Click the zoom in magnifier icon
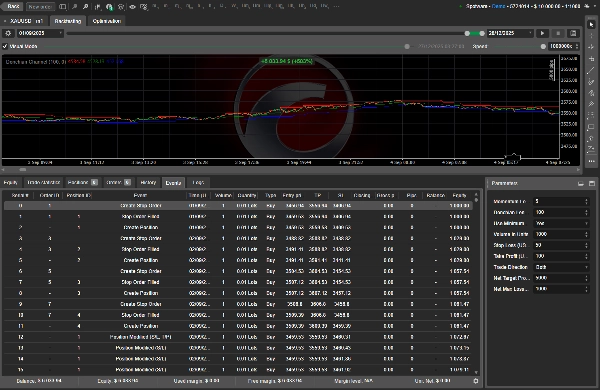Image resolution: width=600 pixels, height=390 pixels. click(x=85, y=7)
